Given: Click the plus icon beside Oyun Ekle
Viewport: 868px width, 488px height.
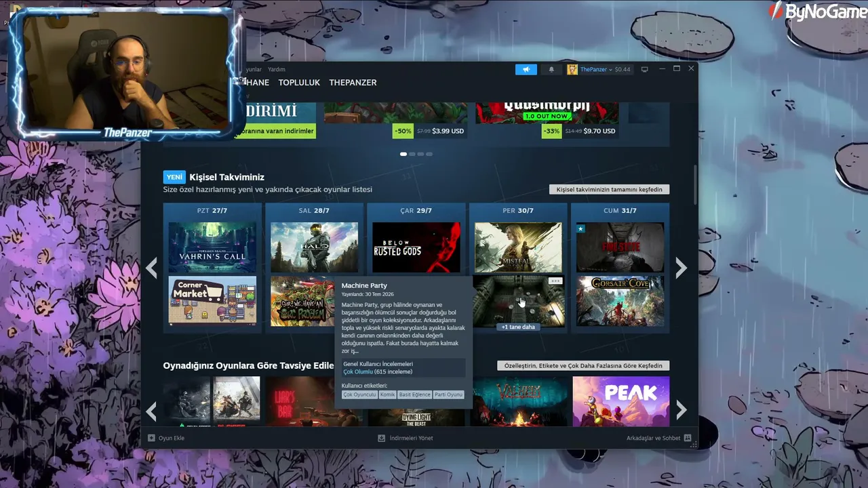Looking at the screenshot, I should (151, 438).
